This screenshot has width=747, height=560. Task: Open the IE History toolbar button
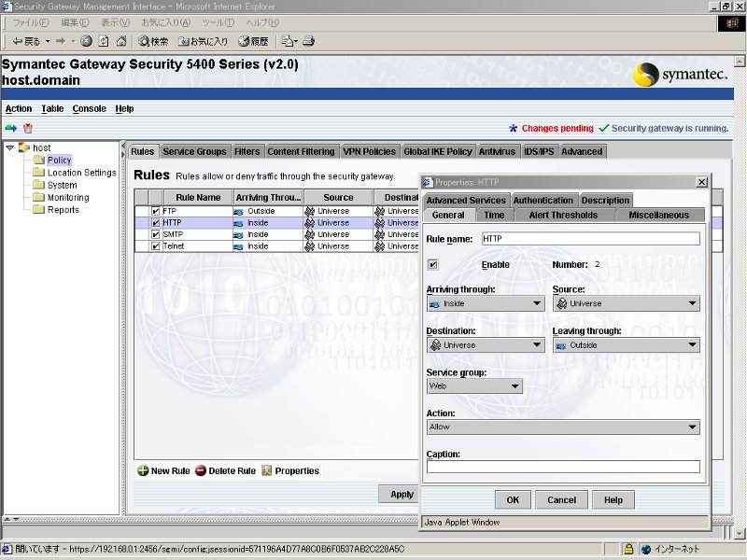coord(253,41)
